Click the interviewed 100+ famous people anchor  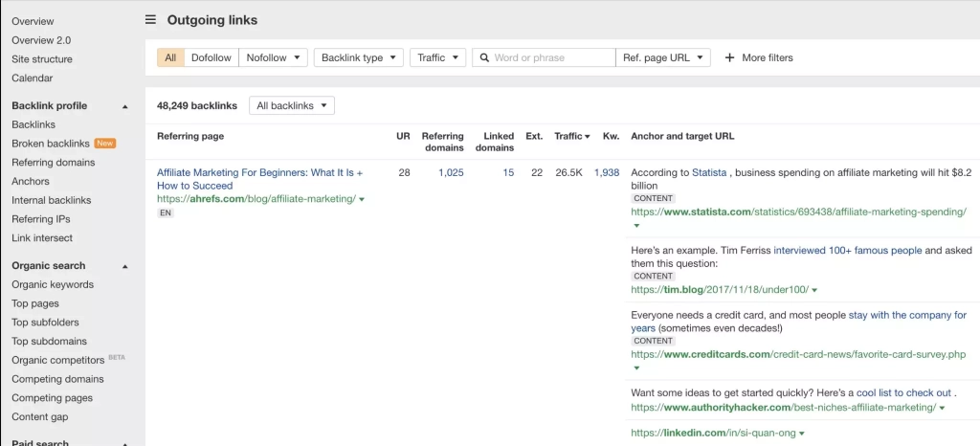(848, 251)
